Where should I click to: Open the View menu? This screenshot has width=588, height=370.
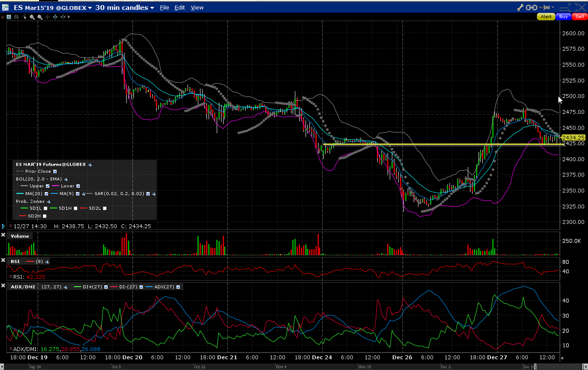[197, 8]
